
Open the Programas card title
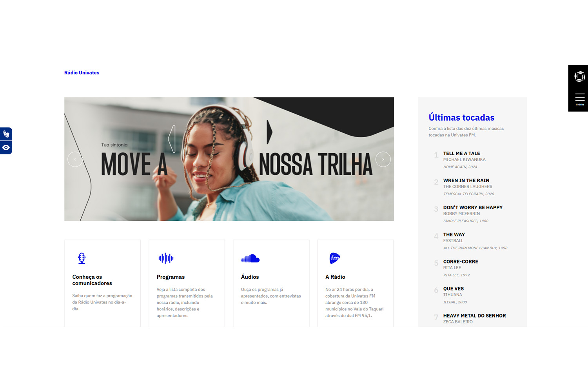(171, 277)
